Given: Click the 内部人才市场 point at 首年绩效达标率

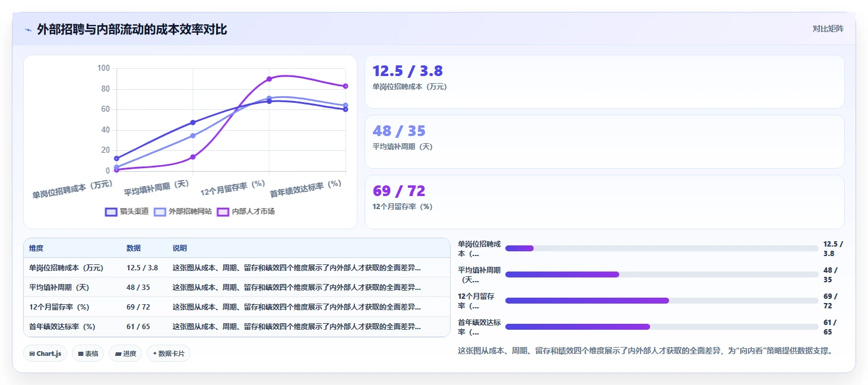Looking at the screenshot, I should [x=346, y=86].
